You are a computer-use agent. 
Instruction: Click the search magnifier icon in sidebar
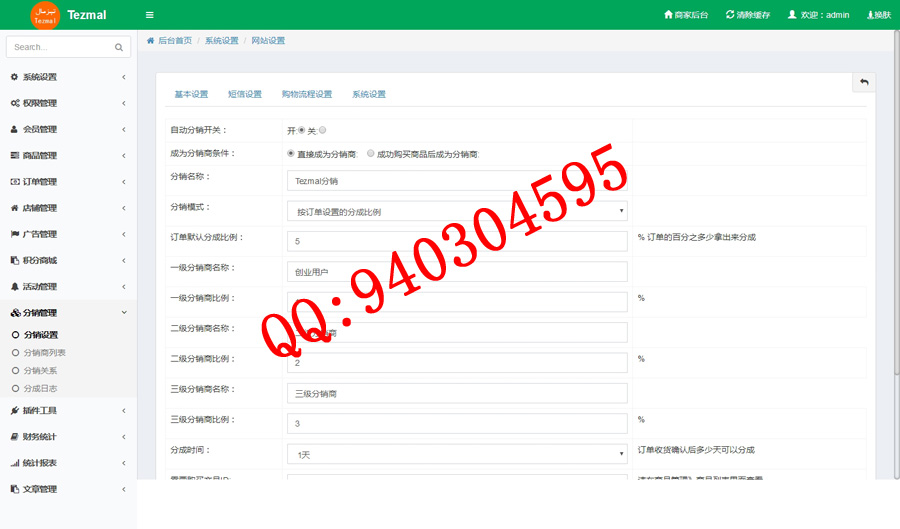pos(118,47)
